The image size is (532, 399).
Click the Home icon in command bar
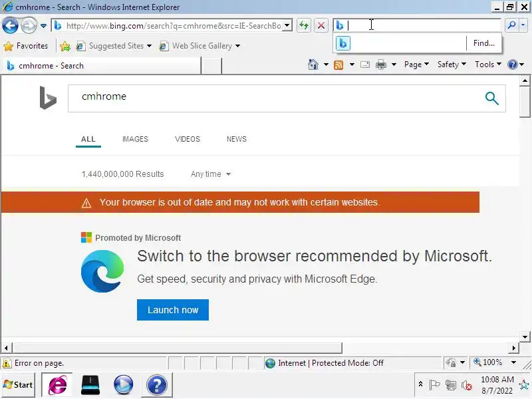pyautogui.click(x=313, y=65)
